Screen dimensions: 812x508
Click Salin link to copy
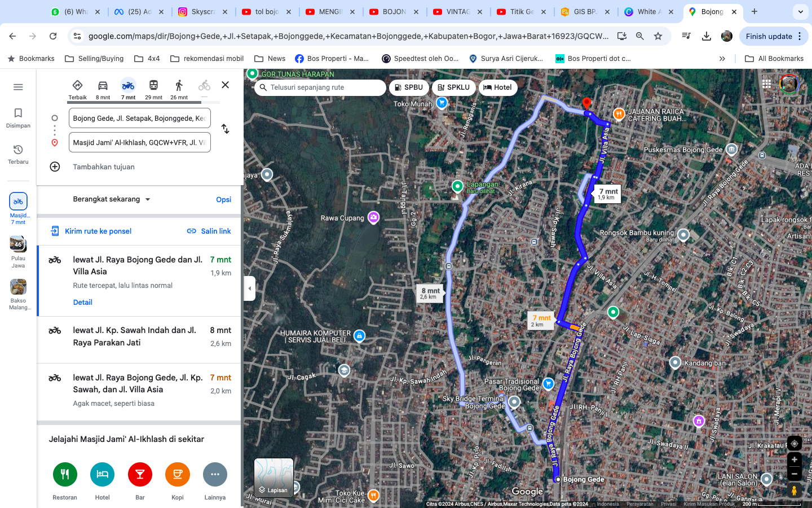tap(209, 231)
